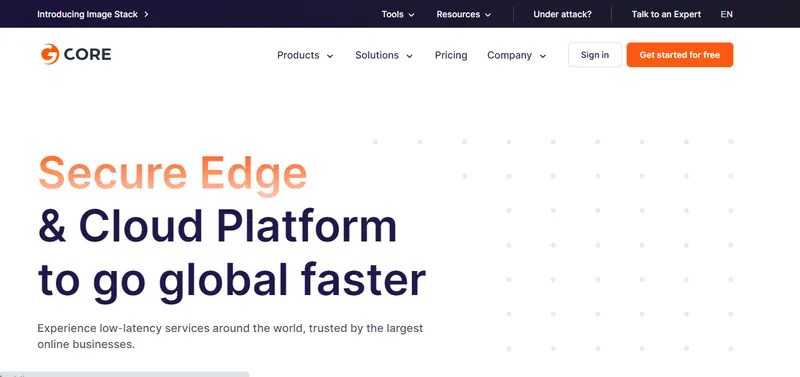800x377 pixels.
Task: Click the Sign in button
Action: point(595,55)
